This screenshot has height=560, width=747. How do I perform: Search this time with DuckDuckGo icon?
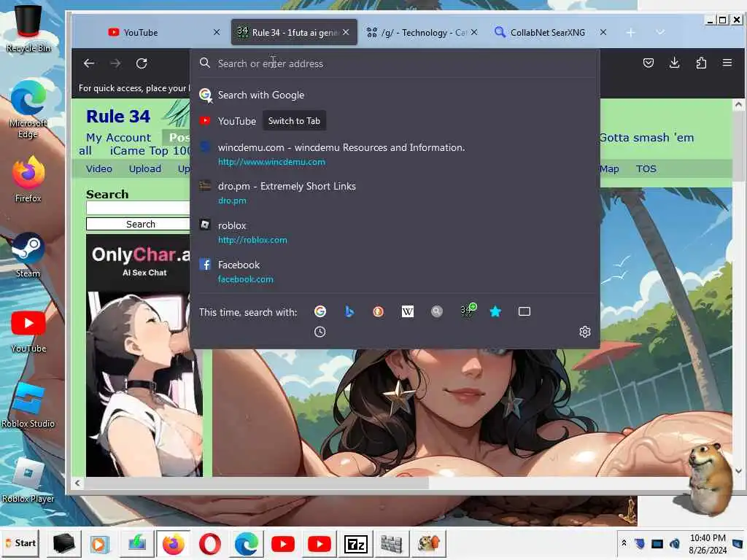pos(379,311)
